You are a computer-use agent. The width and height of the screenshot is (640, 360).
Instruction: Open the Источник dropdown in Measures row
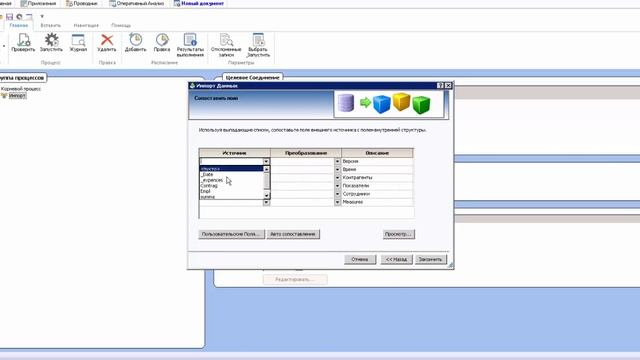pyautogui.click(x=266, y=202)
